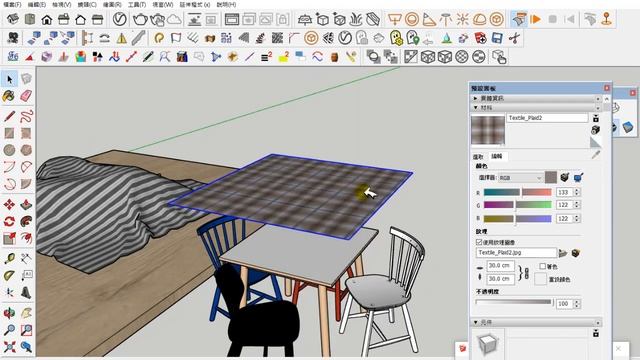The height and width of the screenshot is (360, 640).
Task: Click the magnifier Zoom tool
Action: (9, 330)
